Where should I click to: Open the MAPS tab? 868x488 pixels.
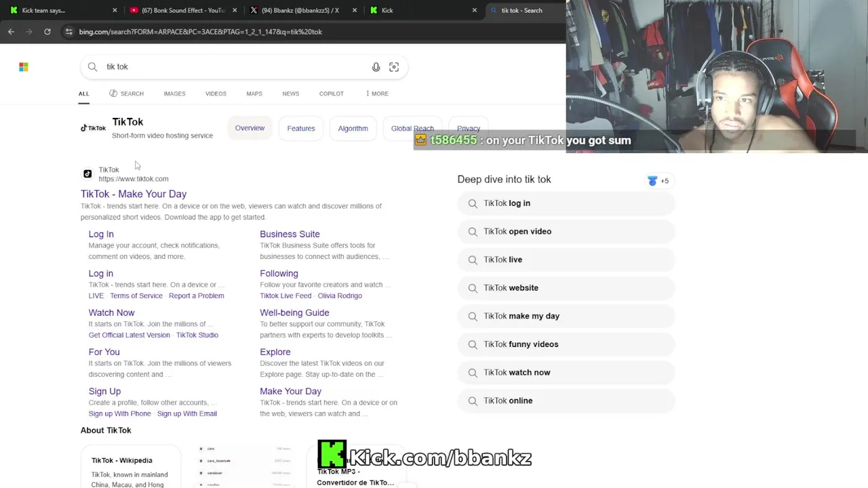(x=254, y=94)
